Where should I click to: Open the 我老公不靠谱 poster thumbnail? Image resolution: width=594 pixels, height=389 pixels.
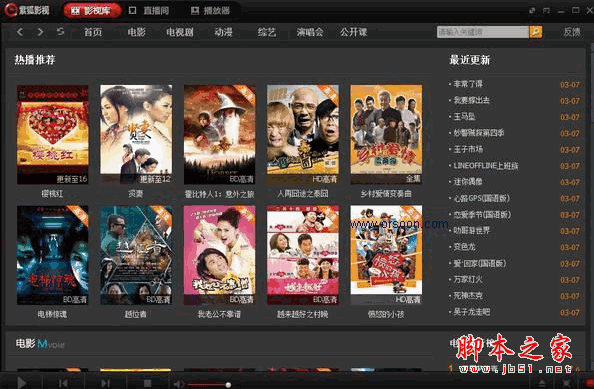click(x=219, y=255)
